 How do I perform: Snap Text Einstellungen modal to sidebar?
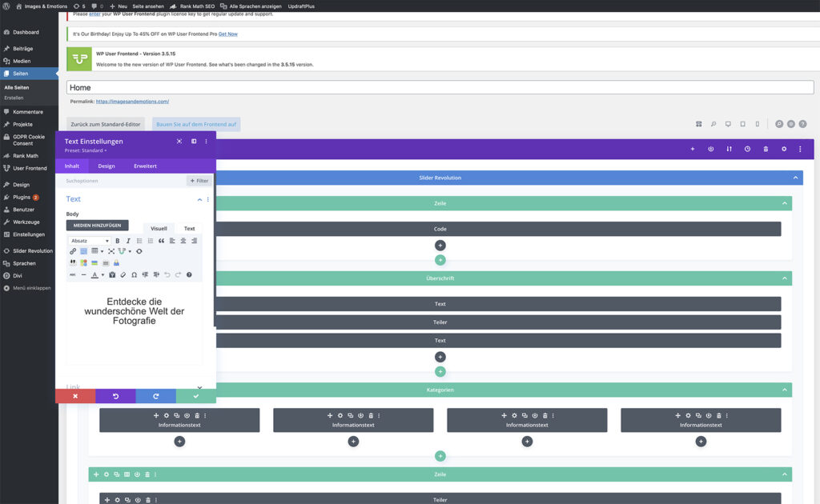(x=194, y=142)
